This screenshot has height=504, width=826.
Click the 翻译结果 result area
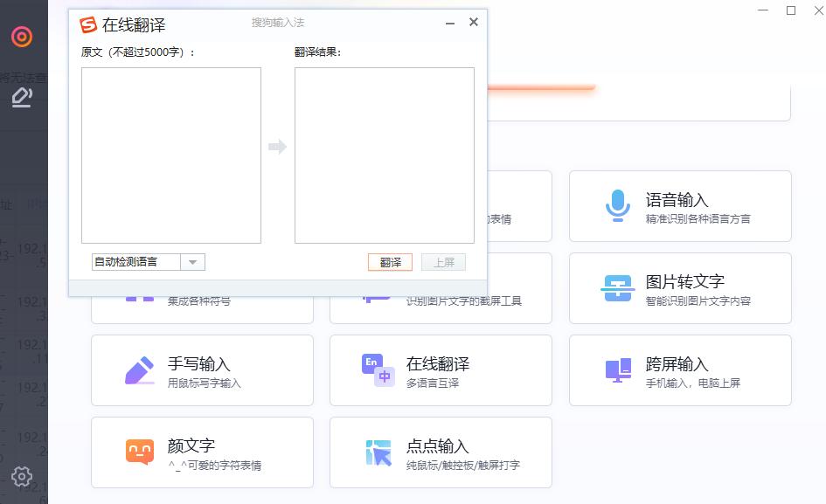385,155
